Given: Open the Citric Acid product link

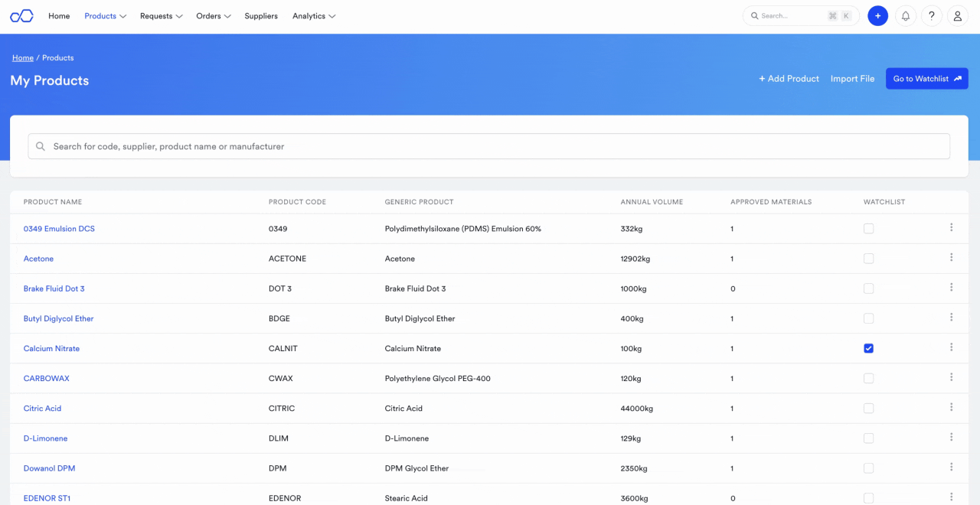Looking at the screenshot, I should 42,409.
